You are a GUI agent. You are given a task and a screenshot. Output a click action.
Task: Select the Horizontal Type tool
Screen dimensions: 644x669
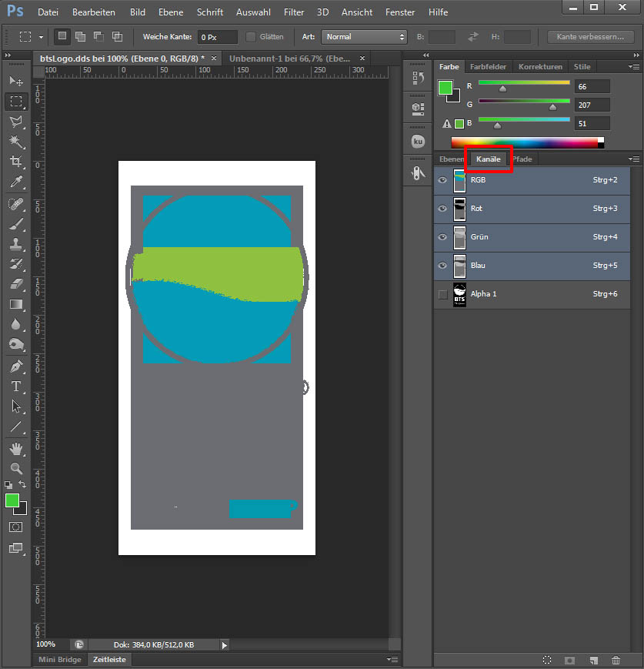pyautogui.click(x=15, y=386)
